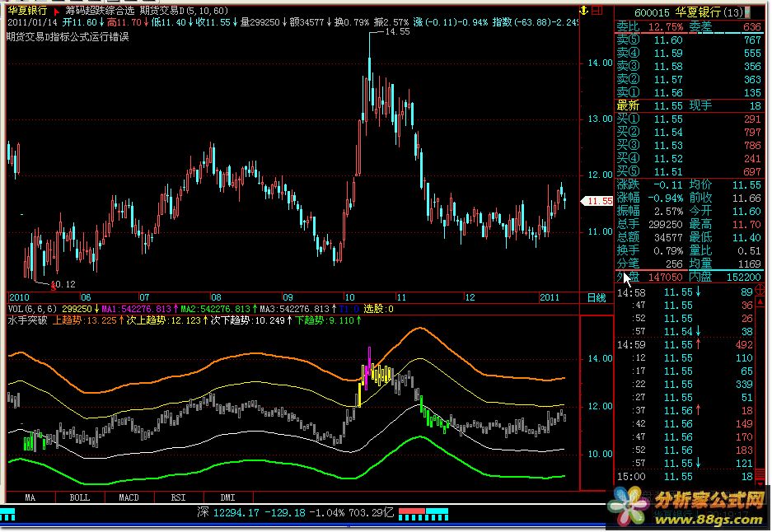Click the 总手 299250 value
772x532 pixels.
[x=665, y=225]
